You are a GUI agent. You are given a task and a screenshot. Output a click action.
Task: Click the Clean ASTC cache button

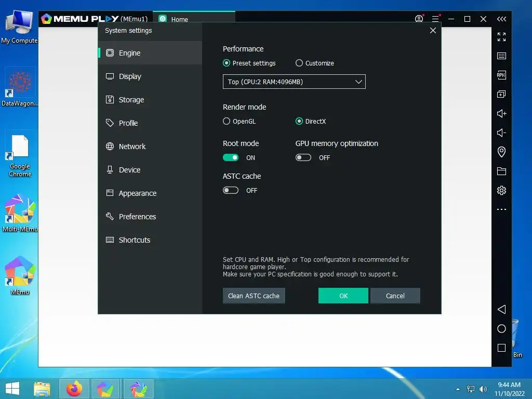[254, 296]
